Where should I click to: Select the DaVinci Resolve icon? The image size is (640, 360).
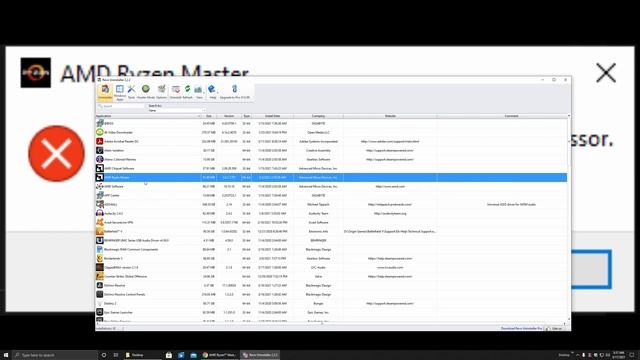coord(100,285)
